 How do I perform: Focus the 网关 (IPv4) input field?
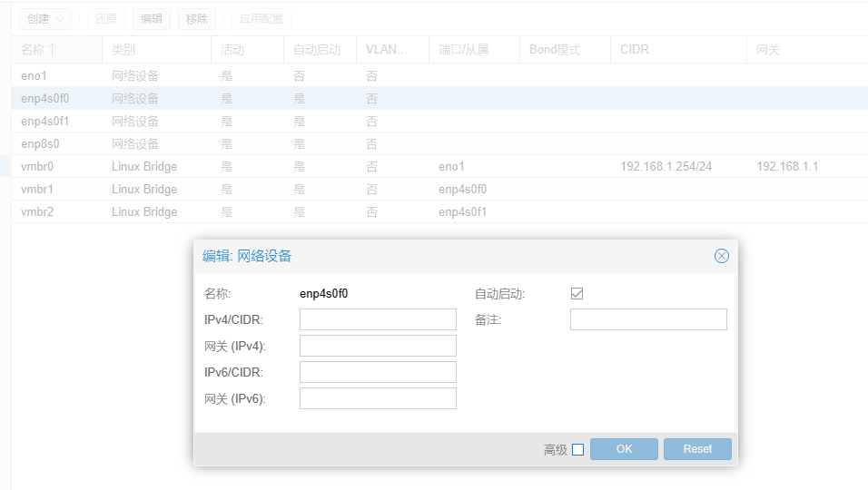pos(378,346)
